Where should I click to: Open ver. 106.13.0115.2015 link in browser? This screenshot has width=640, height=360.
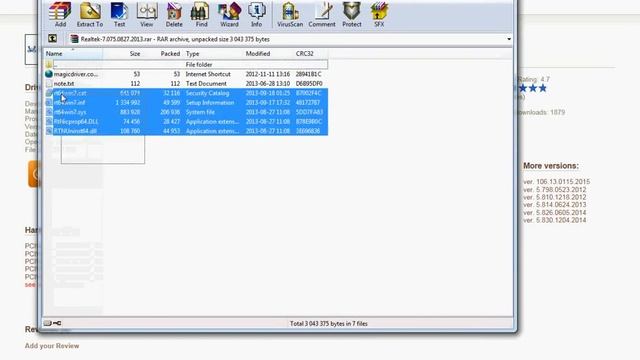556,182
